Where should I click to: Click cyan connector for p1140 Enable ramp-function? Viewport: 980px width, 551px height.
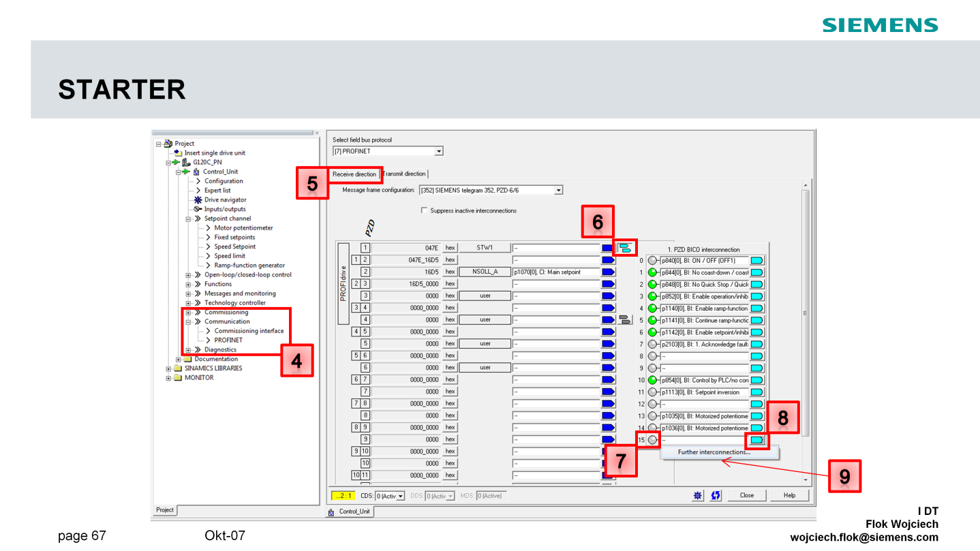756,308
